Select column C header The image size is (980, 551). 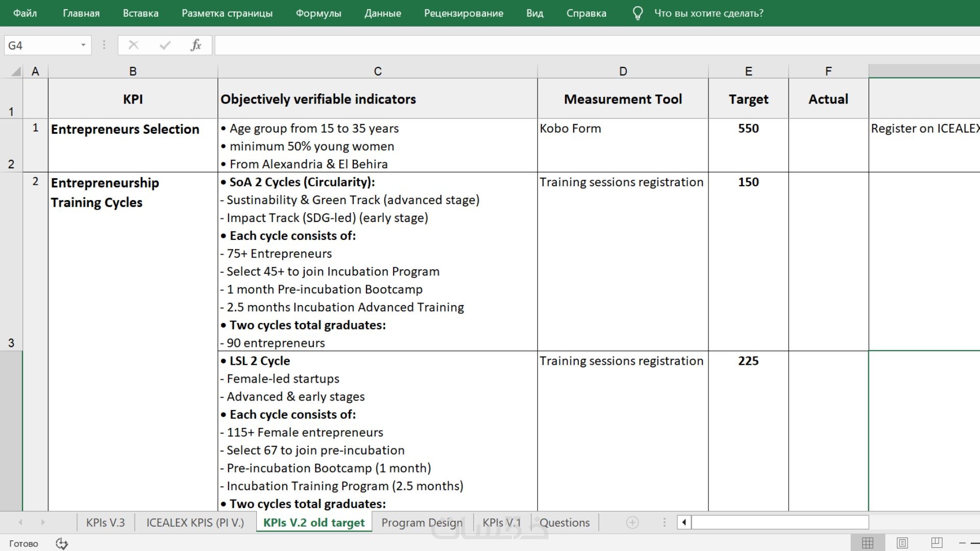pos(377,71)
